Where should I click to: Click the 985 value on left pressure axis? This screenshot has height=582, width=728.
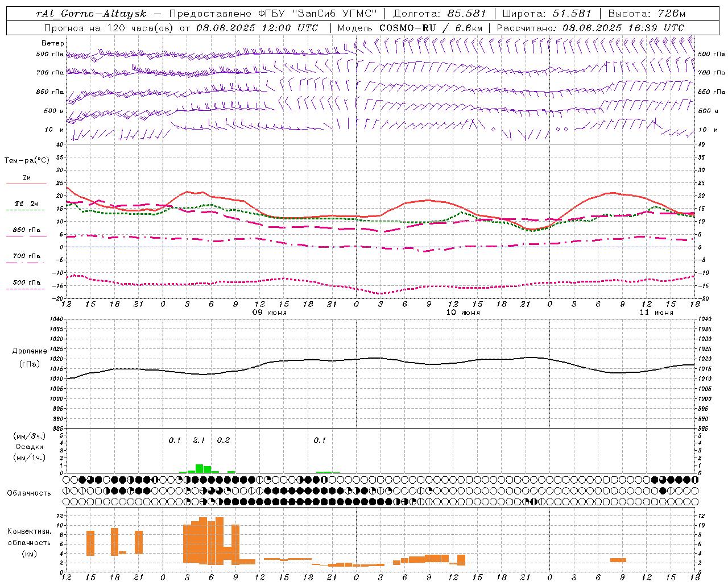pos(59,429)
